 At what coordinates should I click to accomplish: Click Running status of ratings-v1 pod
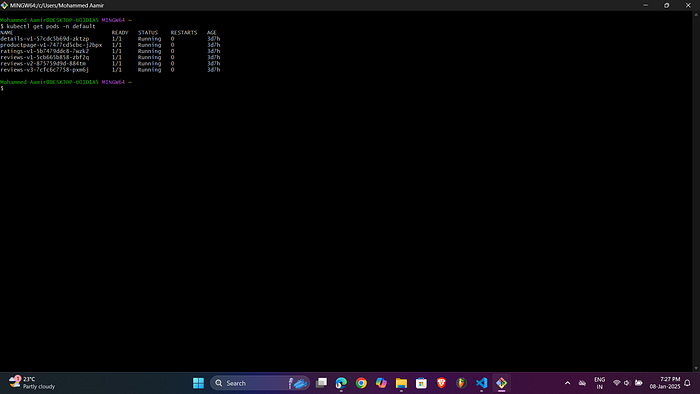[x=150, y=51]
